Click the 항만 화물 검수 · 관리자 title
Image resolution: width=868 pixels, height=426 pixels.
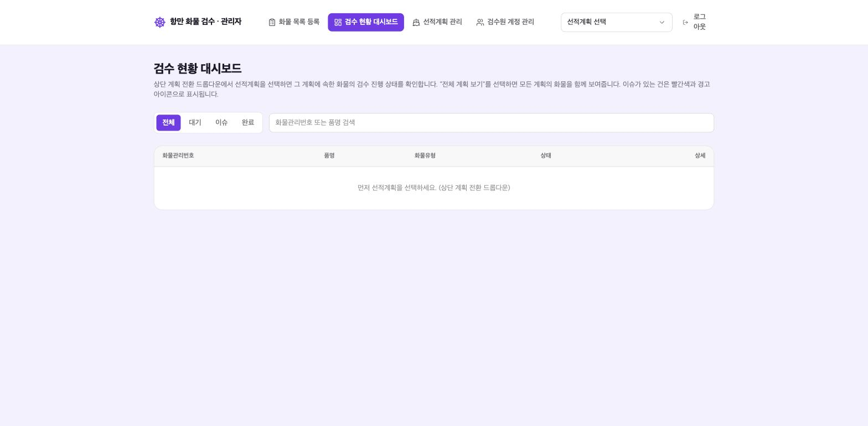pyautogui.click(x=205, y=22)
